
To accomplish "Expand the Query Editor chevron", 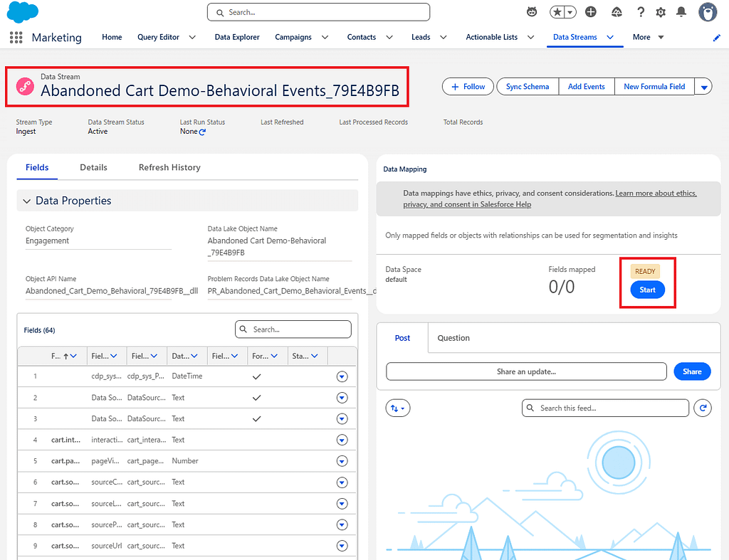I will 192,37.
